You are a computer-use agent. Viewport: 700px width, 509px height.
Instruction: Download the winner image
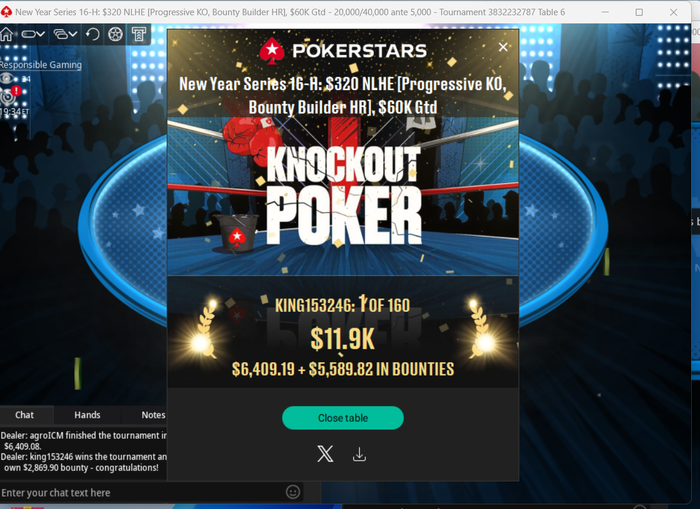click(359, 454)
